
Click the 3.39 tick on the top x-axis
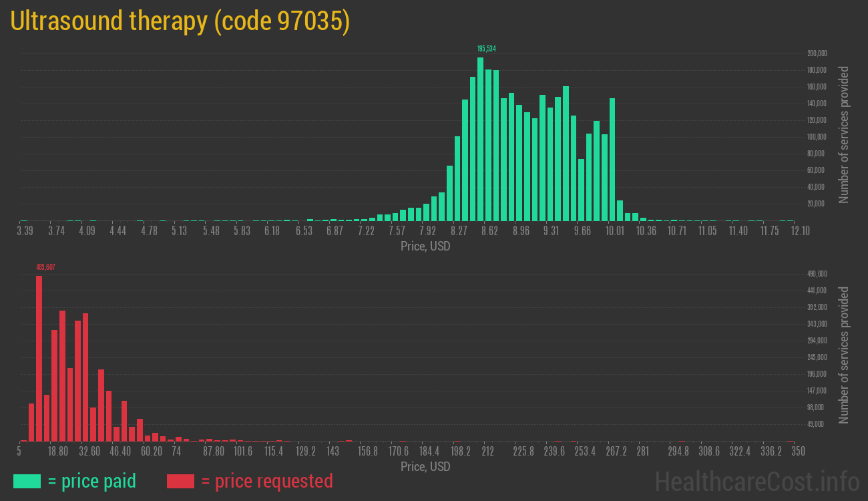tap(25, 230)
